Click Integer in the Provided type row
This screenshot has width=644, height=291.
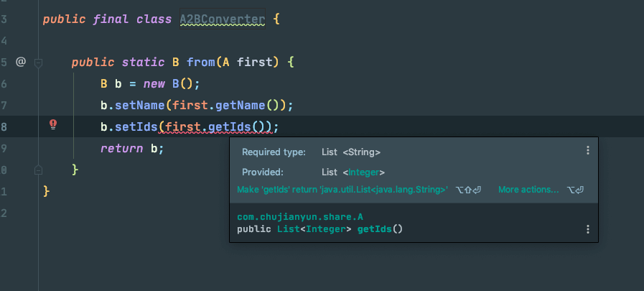point(365,172)
